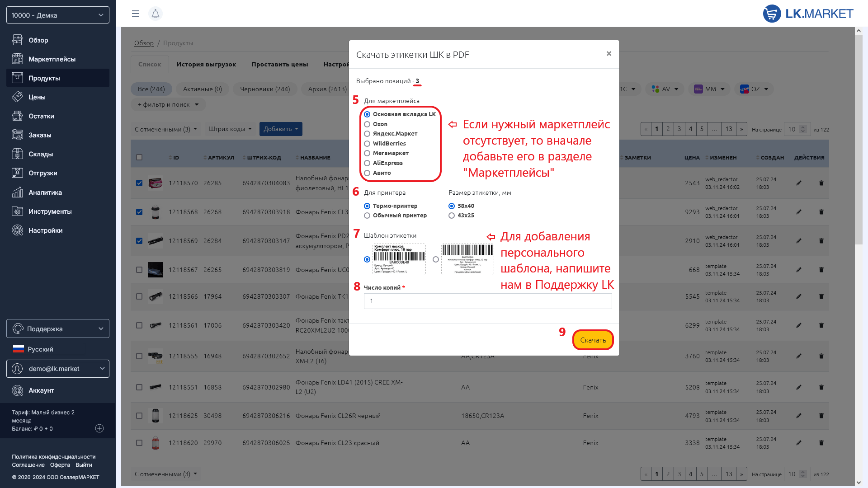Switch to История выгрузок tab
The image size is (868, 488).
coord(206,64)
